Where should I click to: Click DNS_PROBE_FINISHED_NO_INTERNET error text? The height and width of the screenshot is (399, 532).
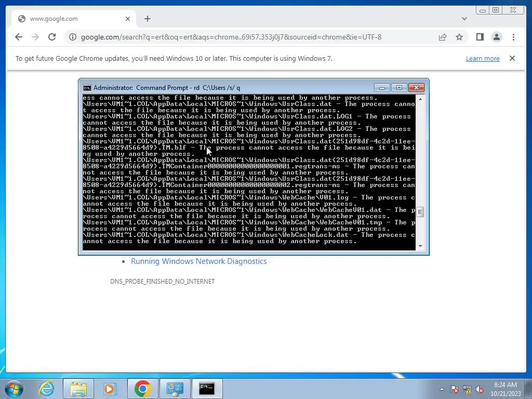(x=162, y=281)
